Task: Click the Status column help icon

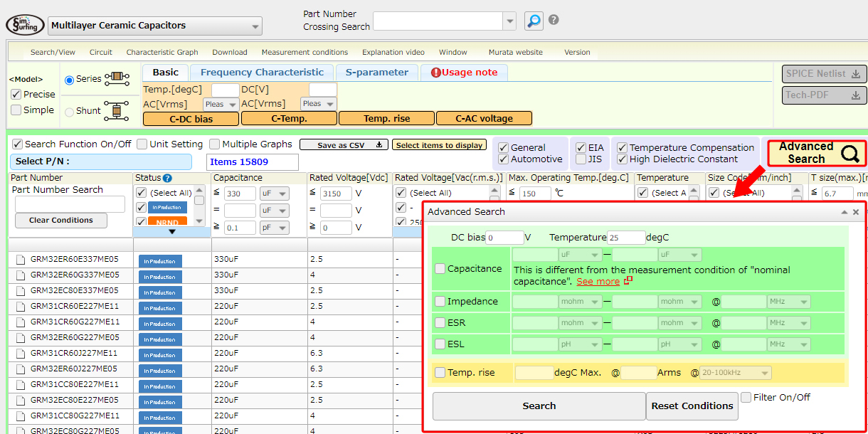Action: click(167, 178)
